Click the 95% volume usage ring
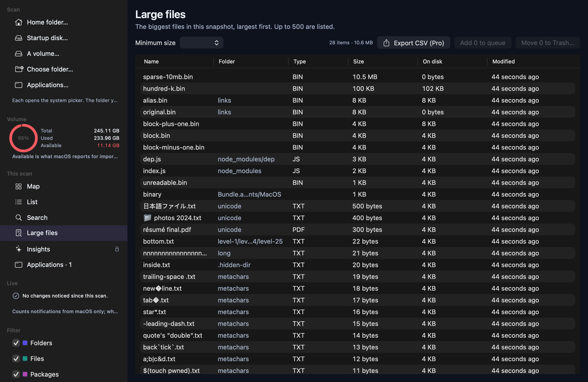This screenshot has width=588, height=382. (x=24, y=138)
